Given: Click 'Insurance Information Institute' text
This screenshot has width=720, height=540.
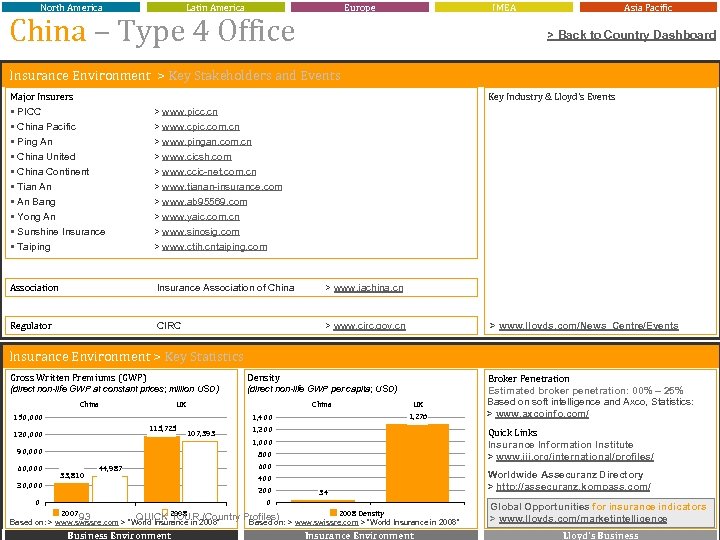Looking at the screenshot, I should [561, 445].
